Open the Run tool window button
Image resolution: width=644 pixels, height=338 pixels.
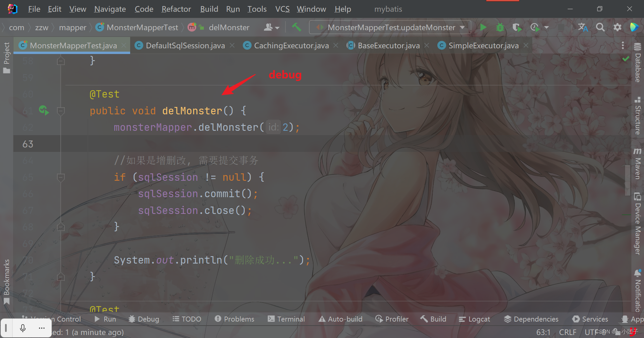click(x=105, y=319)
